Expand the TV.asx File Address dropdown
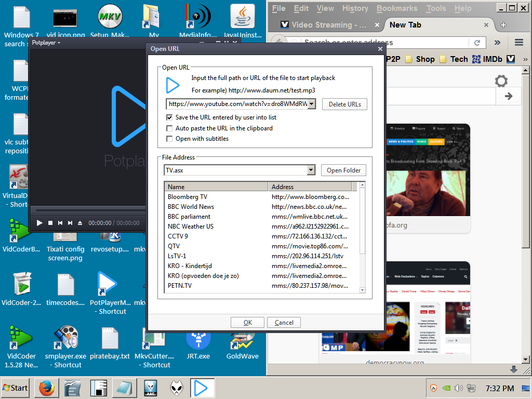 tap(311, 170)
